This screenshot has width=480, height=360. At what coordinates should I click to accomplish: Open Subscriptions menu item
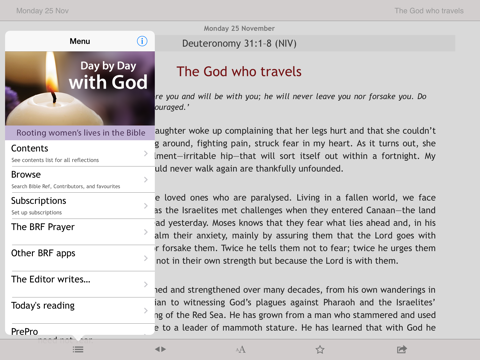click(80, 206)
